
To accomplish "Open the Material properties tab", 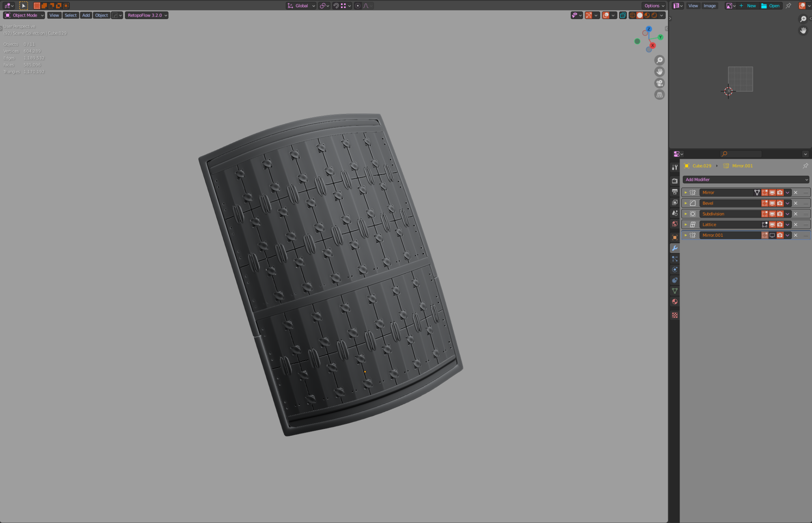I will coord(675,302).
